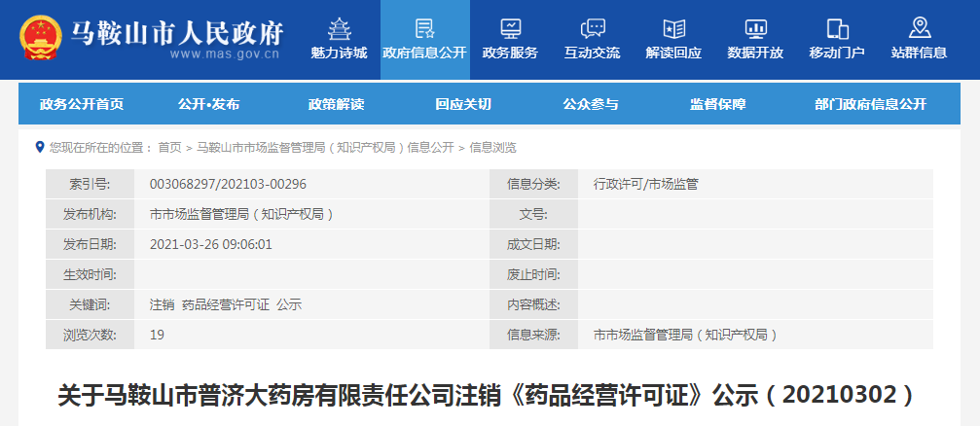
Task: Click the 生效时间 label cell
Action: click(90, 274)
